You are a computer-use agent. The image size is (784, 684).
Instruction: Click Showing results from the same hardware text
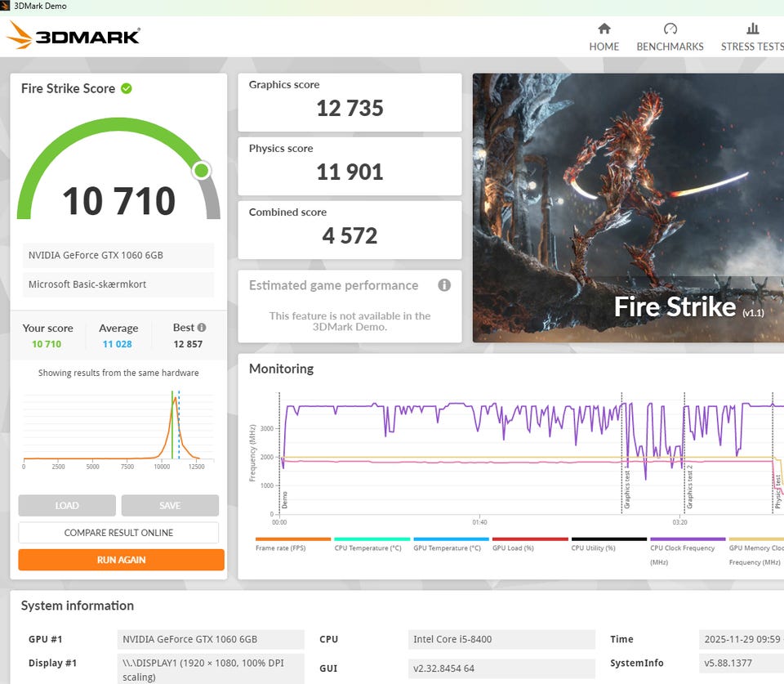[x=118, y=373]
